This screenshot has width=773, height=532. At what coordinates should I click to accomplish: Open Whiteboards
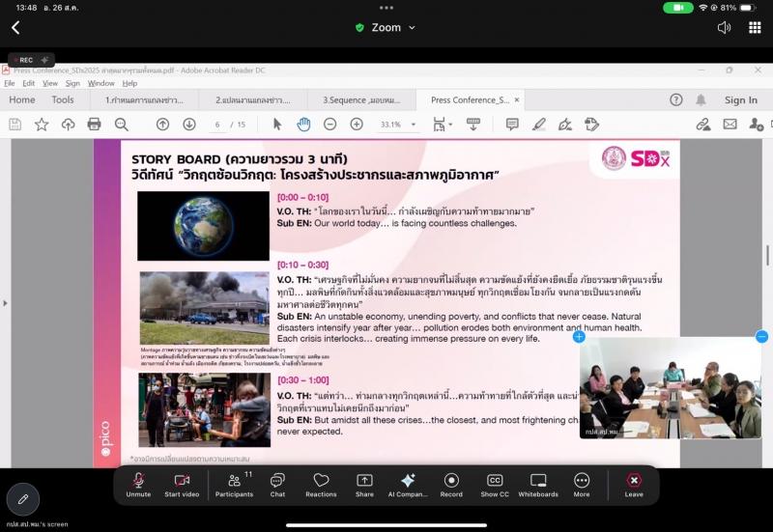[538, 485]
